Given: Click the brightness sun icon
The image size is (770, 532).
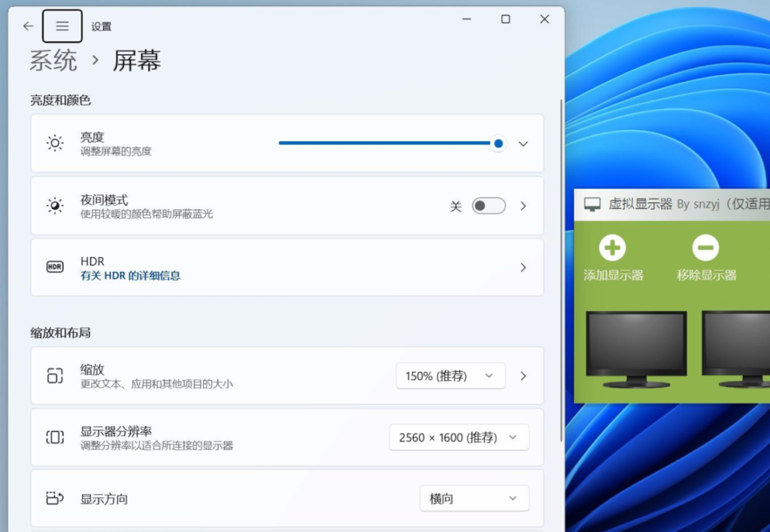Looking at the screenshot, I should [x=55, y=144].
